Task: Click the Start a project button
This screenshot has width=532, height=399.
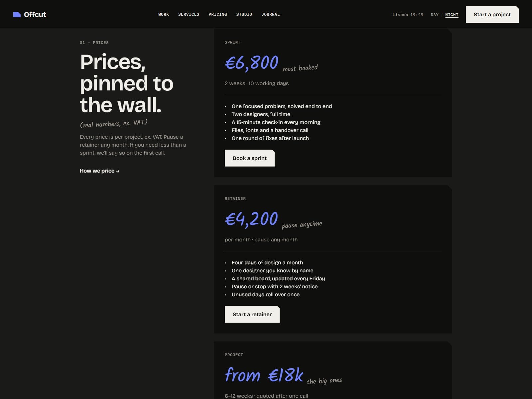Action: (x=492, y=15)
